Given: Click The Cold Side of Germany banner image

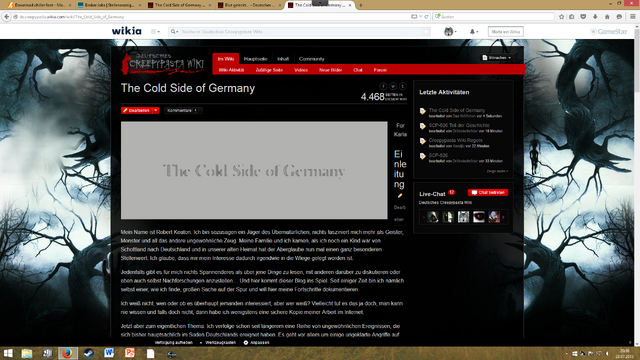Looking at the screenshot, I should pos(254,170).
